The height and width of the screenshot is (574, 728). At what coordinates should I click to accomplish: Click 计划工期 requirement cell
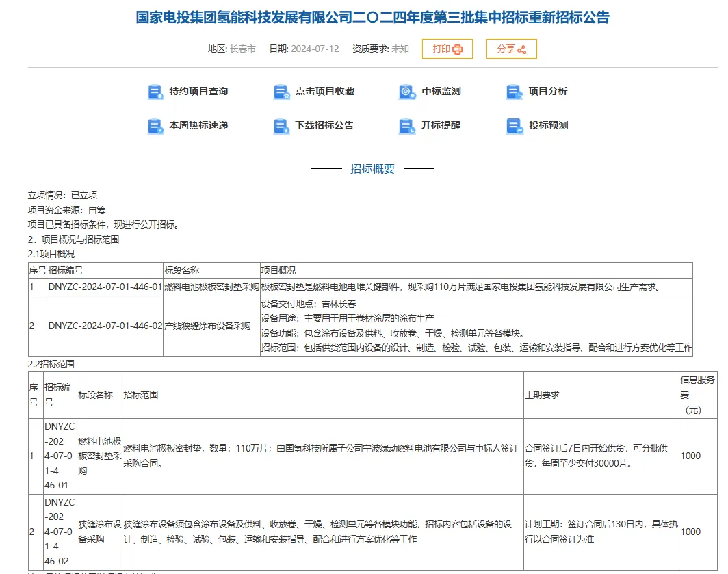601,532
